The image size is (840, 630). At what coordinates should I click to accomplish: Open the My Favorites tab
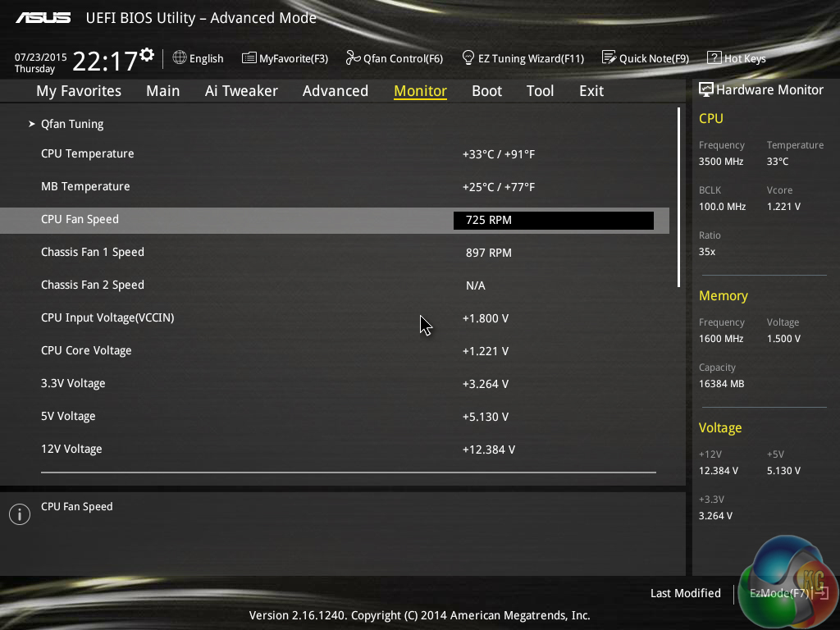pos(79,91)
